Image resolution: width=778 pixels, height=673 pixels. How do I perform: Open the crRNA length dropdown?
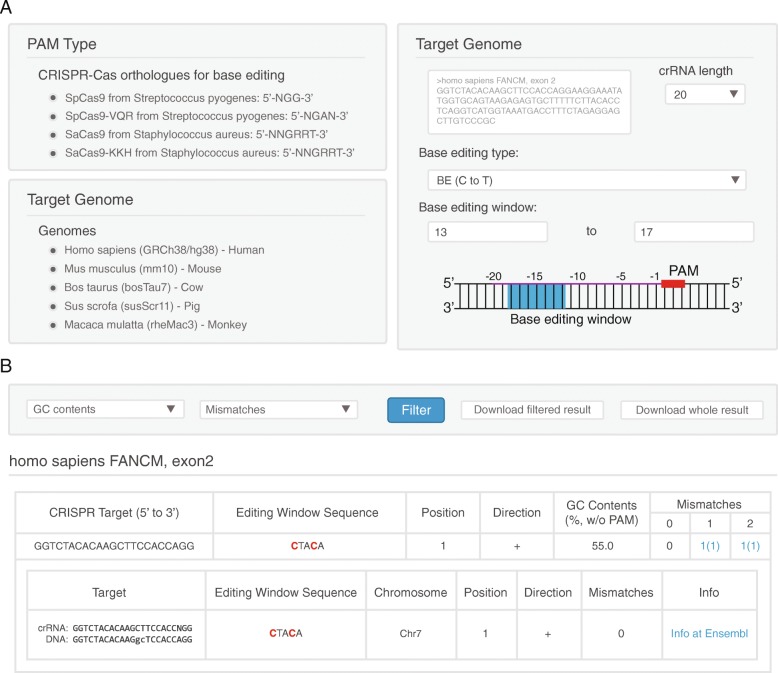705,94
